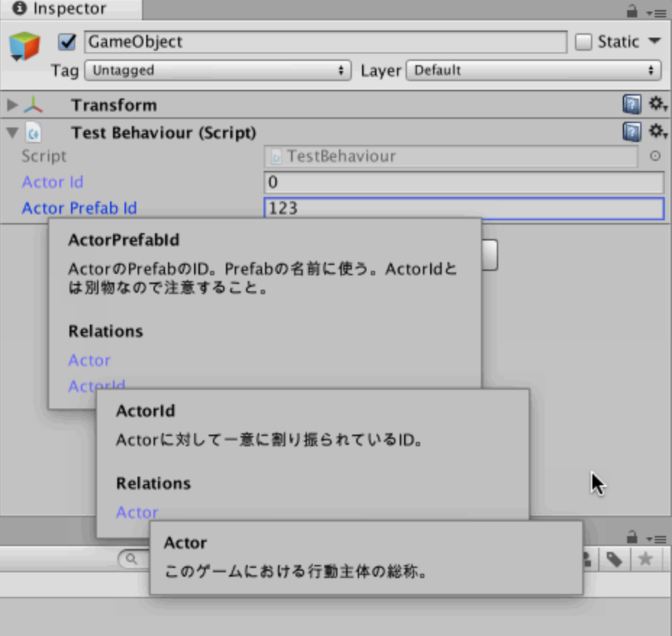
Task: Select the Inspector tab
Action: pyautogui.click(x=65, y=9)
